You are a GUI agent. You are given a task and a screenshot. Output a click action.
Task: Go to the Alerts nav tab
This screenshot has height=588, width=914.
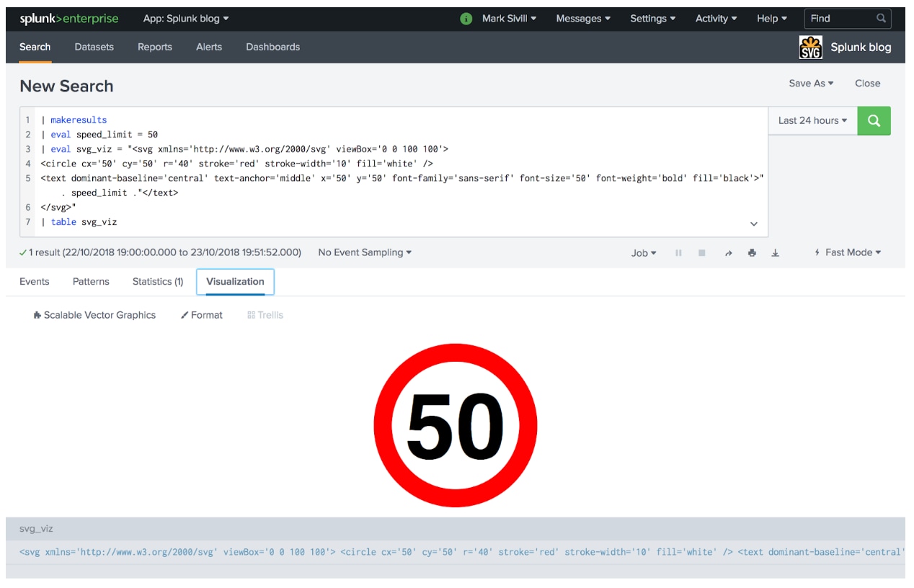(209, 47)
